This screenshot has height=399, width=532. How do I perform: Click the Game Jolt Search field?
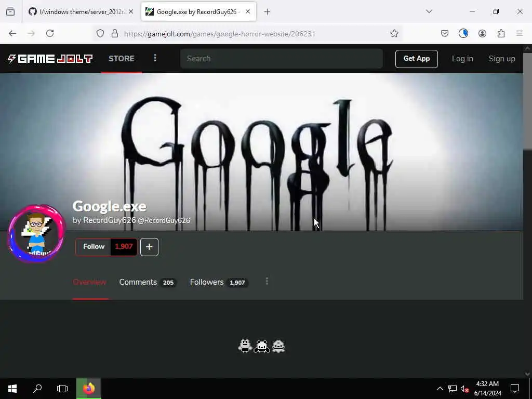coord(282,59)
